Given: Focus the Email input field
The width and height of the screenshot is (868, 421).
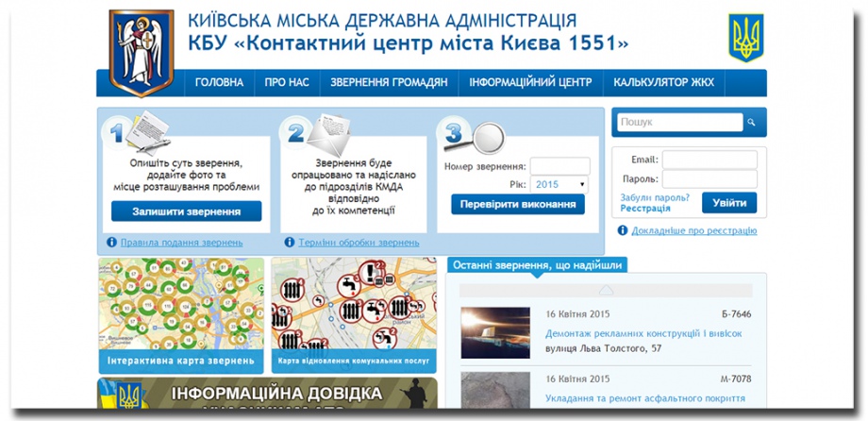Looking at the screenshot, I should coord(709,160).
